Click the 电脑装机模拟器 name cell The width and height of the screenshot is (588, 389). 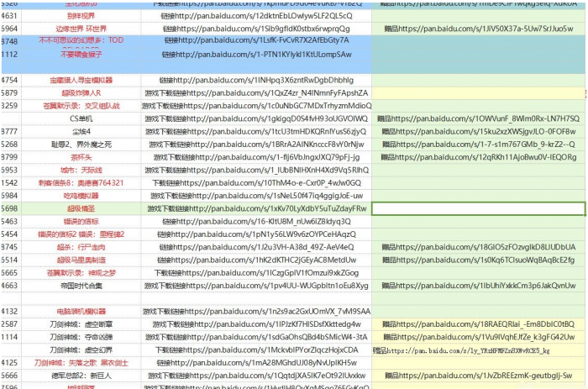tap(81, 311)
